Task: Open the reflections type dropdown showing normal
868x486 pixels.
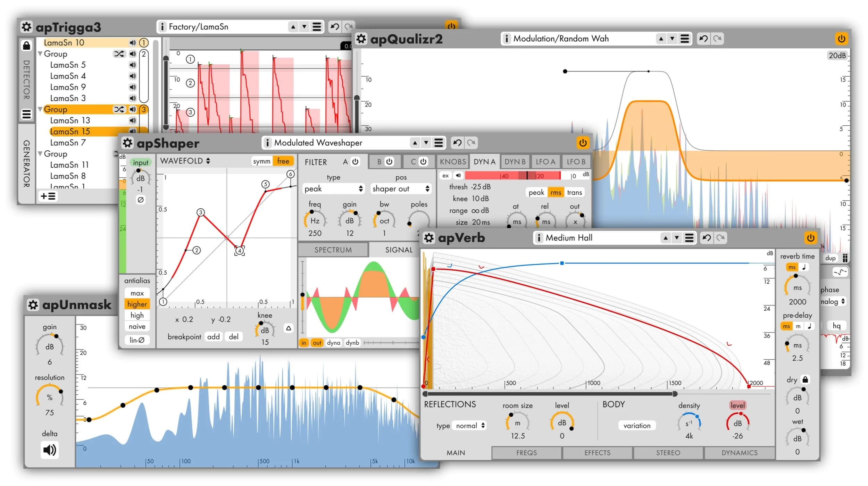Action: [x=469, y=425]
